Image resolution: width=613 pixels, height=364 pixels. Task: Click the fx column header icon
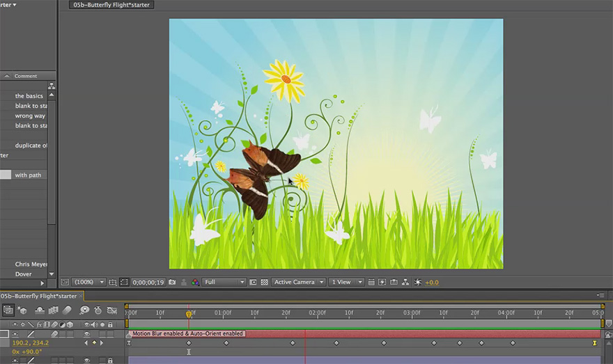[39, 324]
